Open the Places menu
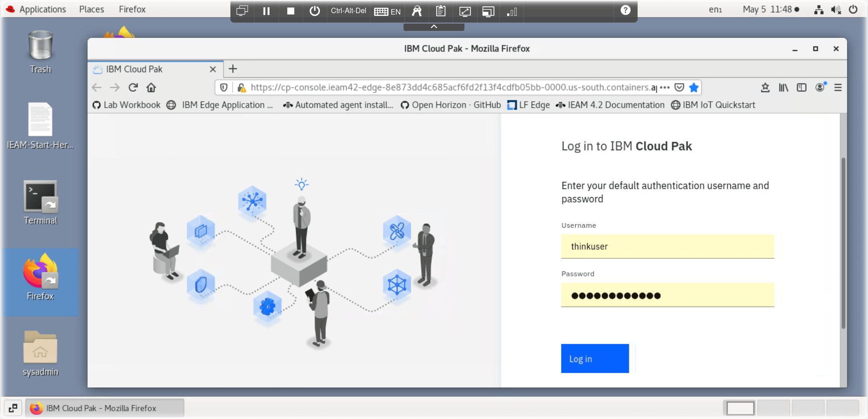This screenshot has height=419, width=868. [x=91, y=9]
